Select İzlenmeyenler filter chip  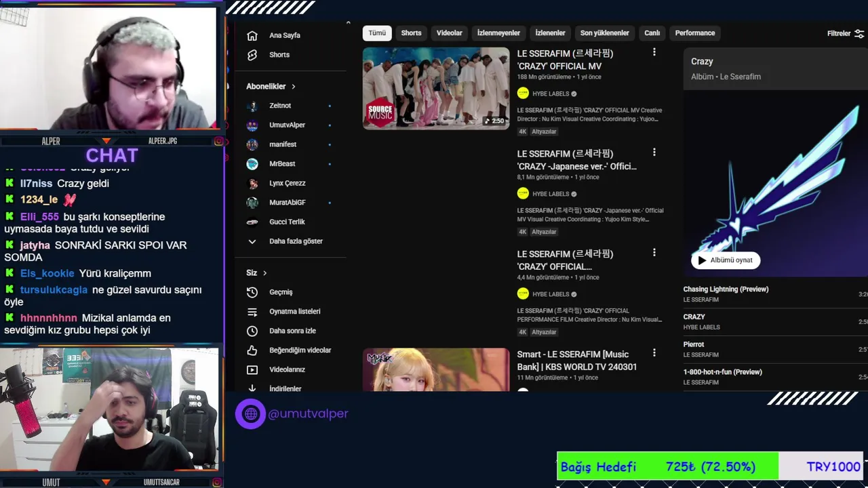[x=498, y=33]
